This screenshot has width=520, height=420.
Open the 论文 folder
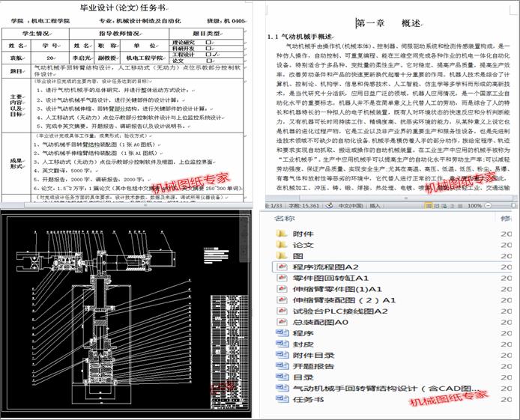(x=294, y=245)
